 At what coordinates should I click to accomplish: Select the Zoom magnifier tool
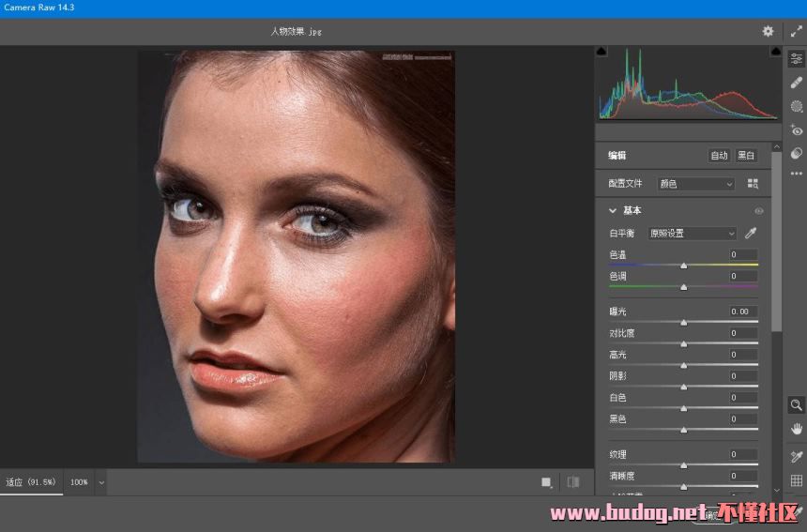(x=796, y=405)
